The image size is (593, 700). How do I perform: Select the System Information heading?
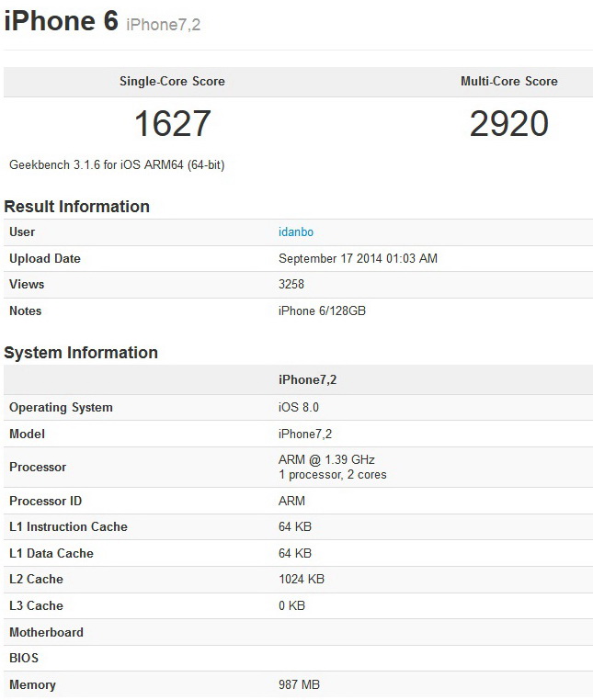pos(81,353)
